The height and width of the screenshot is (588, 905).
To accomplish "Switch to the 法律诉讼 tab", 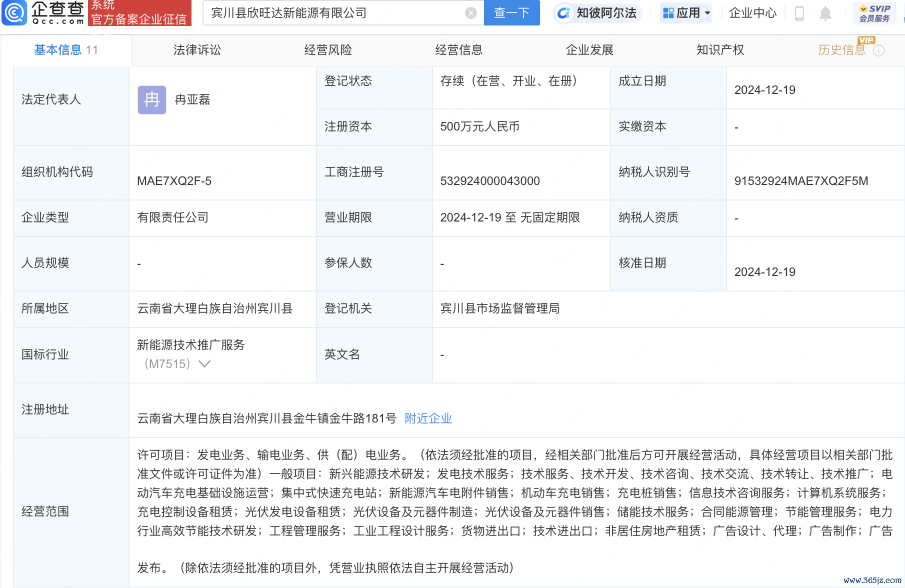I will pos(197,50).
